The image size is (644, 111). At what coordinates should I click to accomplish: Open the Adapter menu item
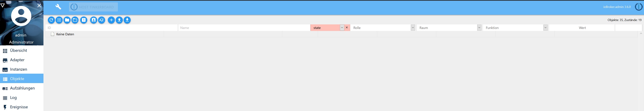[22, 60]
